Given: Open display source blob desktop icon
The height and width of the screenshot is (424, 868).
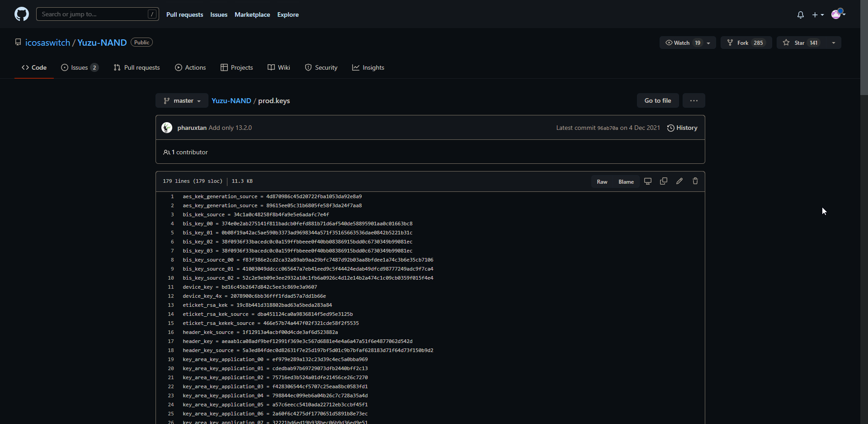Looking at the screenshot, I should tap(648, 181).
